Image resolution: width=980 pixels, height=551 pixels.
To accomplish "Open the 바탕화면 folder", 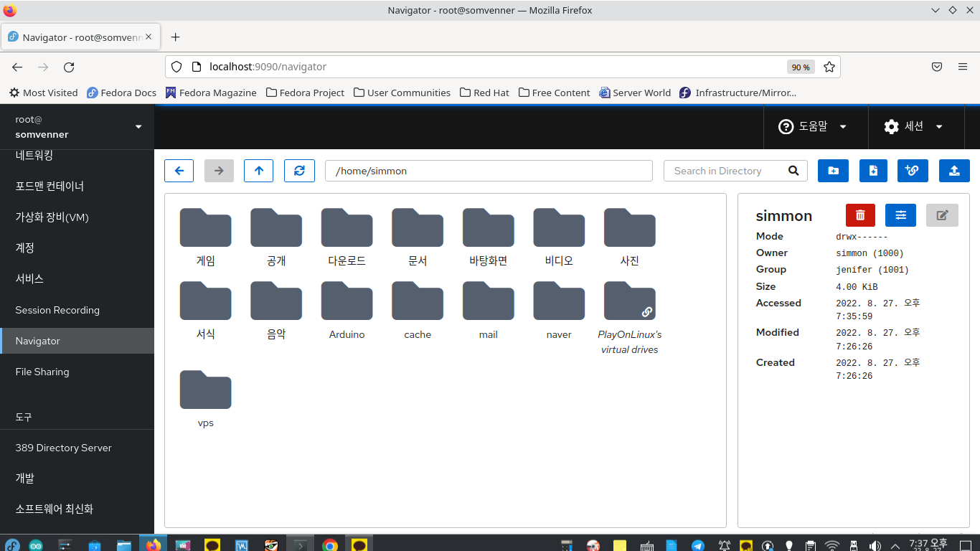I will point(489,237).
